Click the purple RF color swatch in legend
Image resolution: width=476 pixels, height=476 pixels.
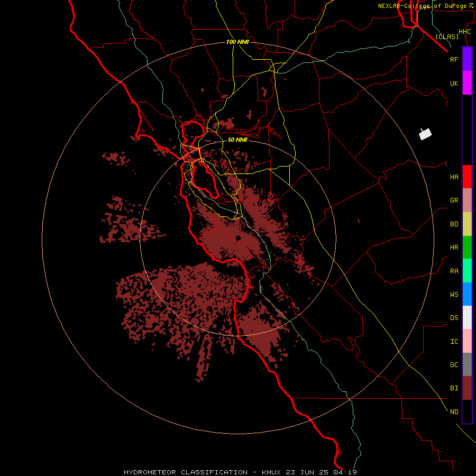pos(467,59)
